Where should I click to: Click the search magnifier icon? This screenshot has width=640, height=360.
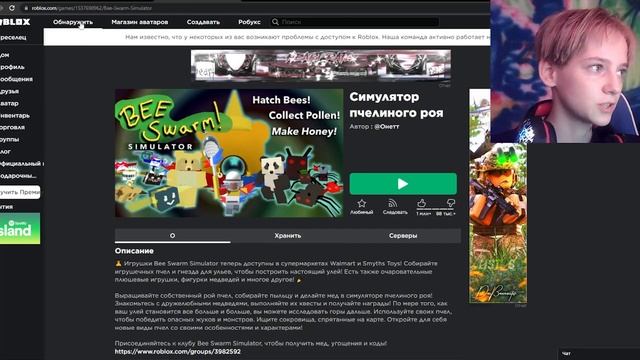click(276, 22)
